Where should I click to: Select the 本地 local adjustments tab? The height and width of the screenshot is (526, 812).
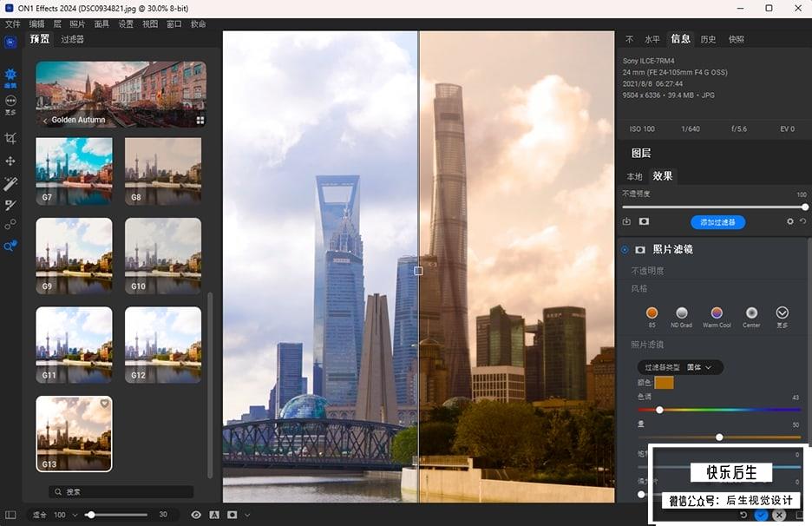click(x=634, y=177)
